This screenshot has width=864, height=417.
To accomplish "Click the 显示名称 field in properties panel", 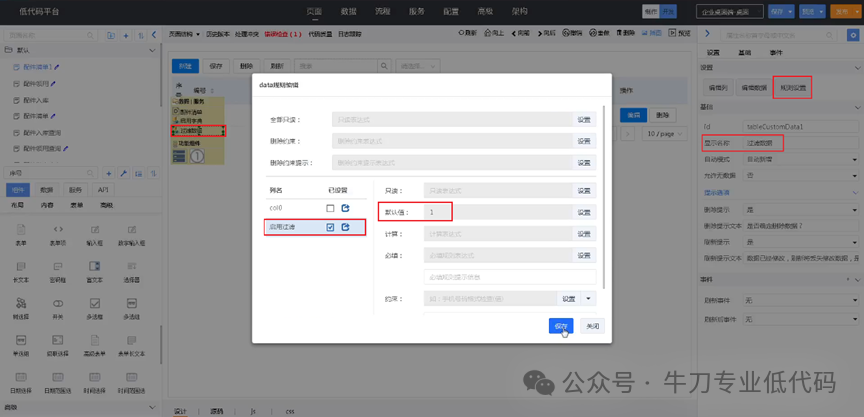I will (801, 143).
